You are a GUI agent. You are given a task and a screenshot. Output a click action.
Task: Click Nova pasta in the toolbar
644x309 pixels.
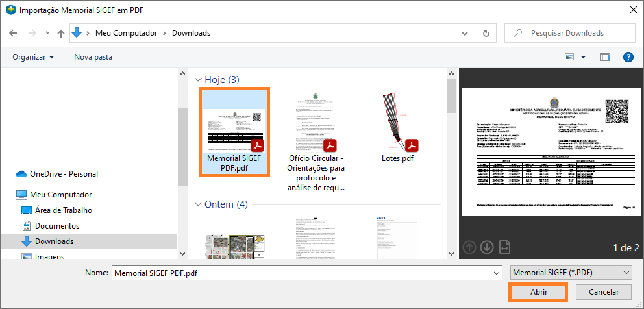[x=93, y=57]
